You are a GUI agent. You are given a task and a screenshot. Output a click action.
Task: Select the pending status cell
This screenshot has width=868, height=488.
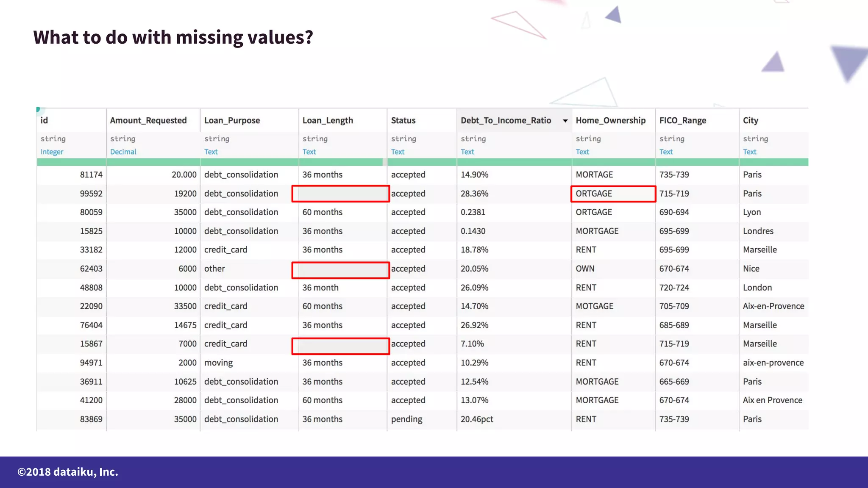[406, 419]
